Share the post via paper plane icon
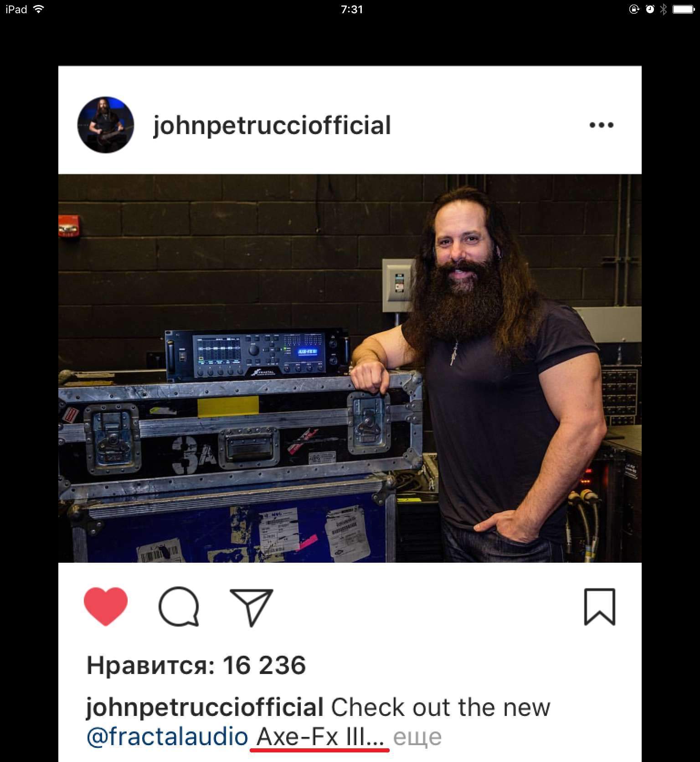 click(252, 607)
